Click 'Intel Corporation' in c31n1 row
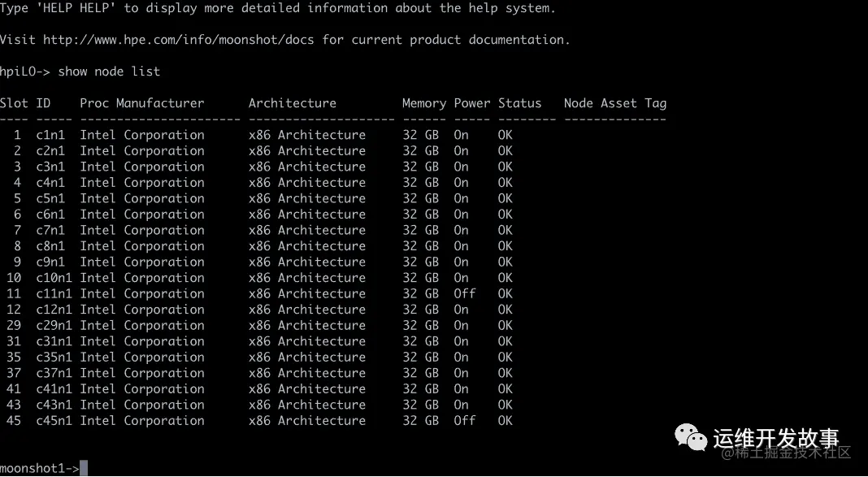Viewport: 868px width, 477px height. coord(141,341)
